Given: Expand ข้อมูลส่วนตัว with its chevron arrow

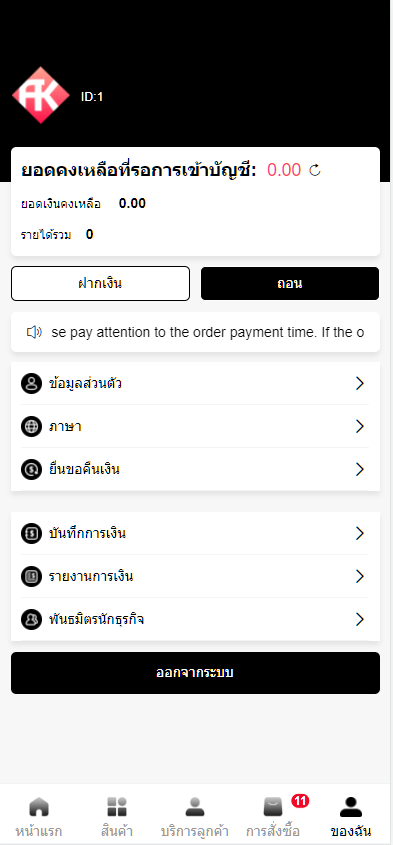Looking at the screenshot, I should coord(360,384).
